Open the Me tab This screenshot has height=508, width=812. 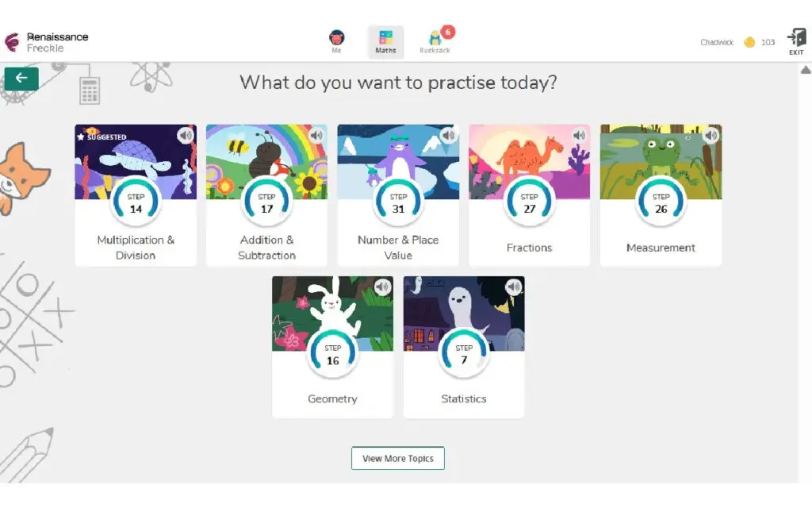337,41
